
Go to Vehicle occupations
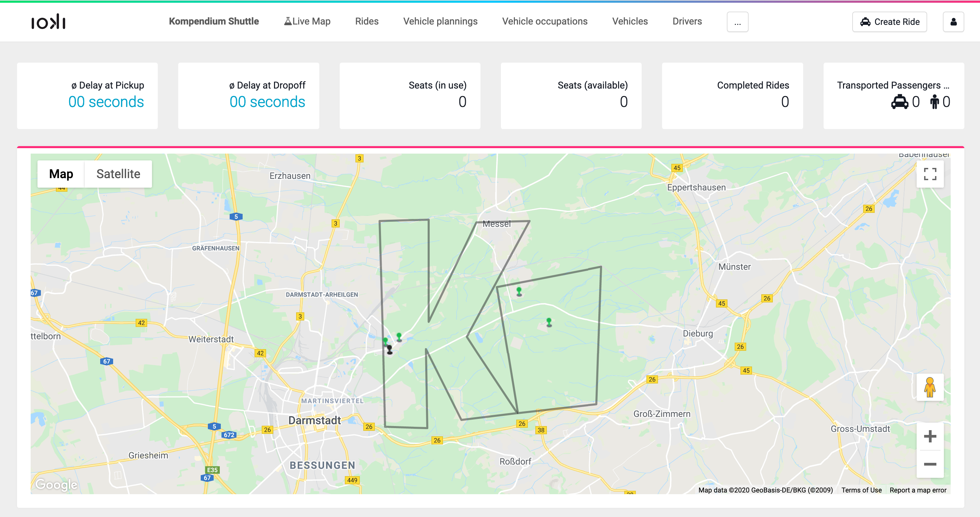point(545,21)
